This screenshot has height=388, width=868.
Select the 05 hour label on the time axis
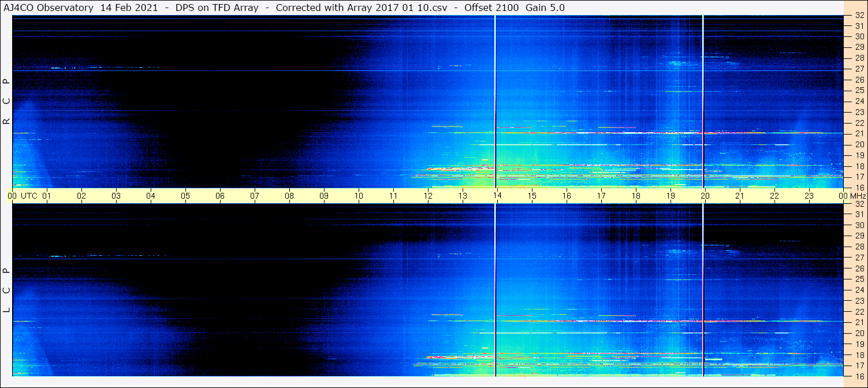(185, 196)
